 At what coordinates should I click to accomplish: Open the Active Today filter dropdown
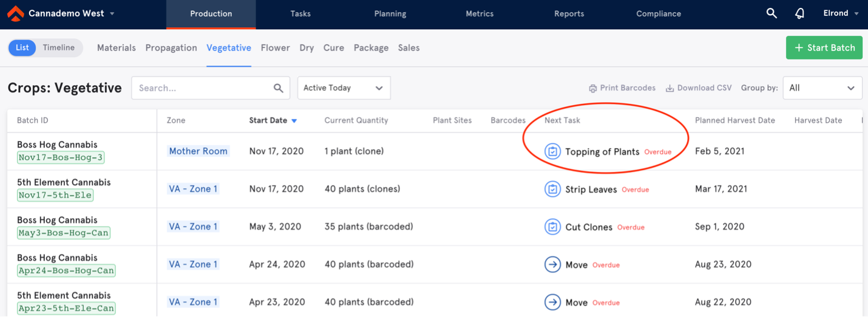(x=344, y=88)
